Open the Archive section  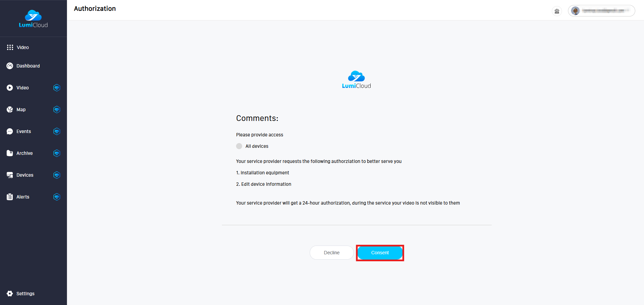(x=25, y=153)
